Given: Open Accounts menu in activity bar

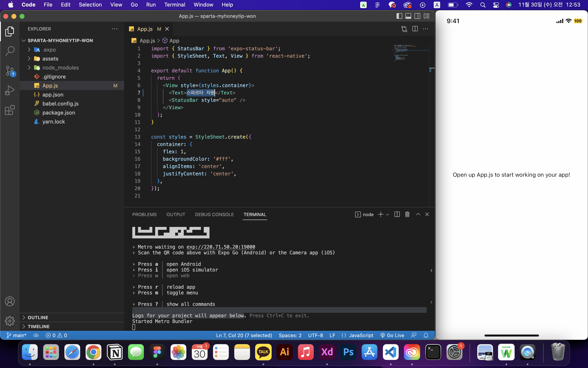Looking at the screenshot, I should tap(10, 301).
